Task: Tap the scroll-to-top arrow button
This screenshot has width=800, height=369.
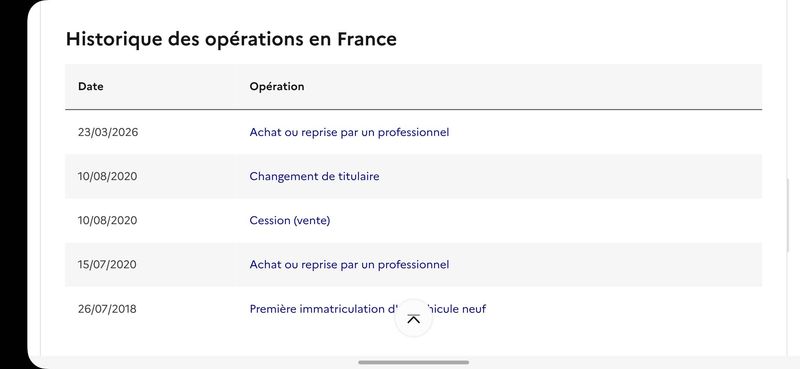Action: point(414,318)
